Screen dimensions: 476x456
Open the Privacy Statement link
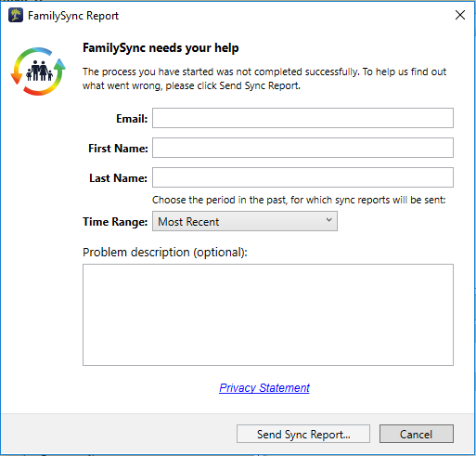tap(264, 388)
